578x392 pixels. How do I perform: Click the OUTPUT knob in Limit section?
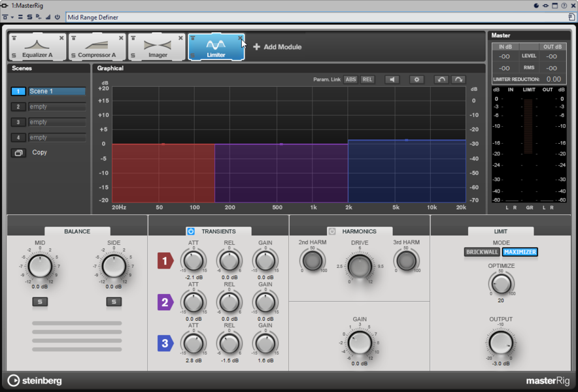501,343
